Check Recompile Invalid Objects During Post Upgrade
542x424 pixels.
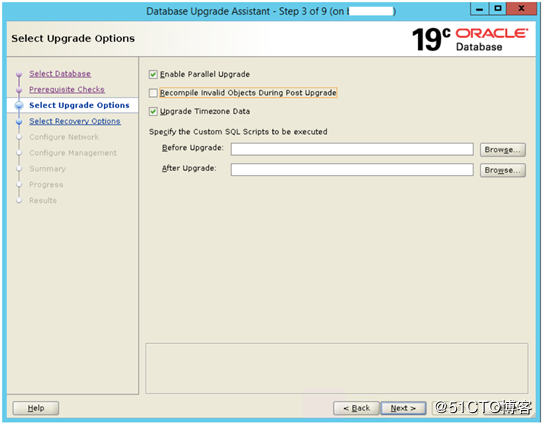(x=153, y=93)
